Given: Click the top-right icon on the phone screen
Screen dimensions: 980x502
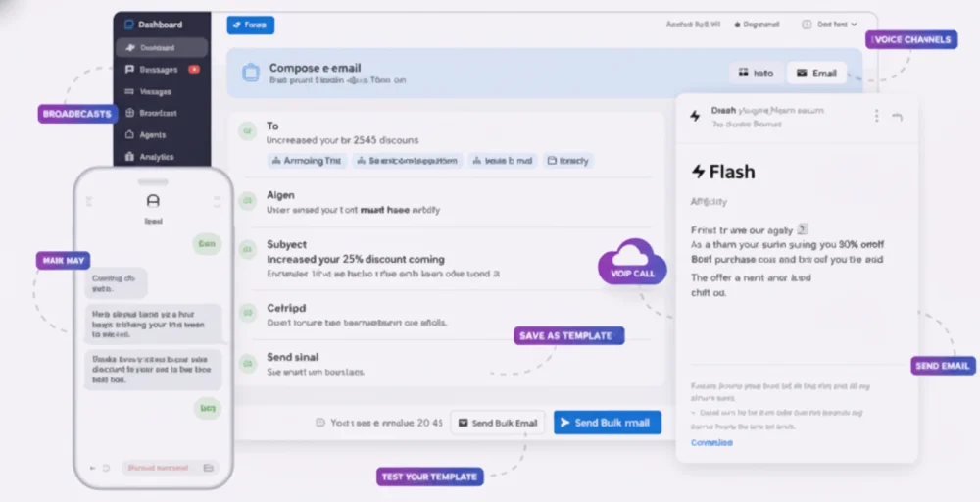Looking at the screenshot, I should (x=217, y=201).
